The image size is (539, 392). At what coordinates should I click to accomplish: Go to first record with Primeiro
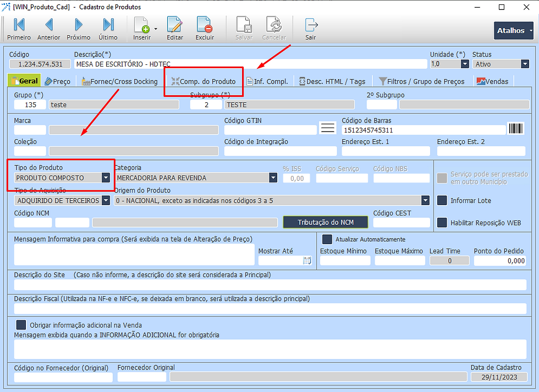pyautogui.click(x=19, y=29)
